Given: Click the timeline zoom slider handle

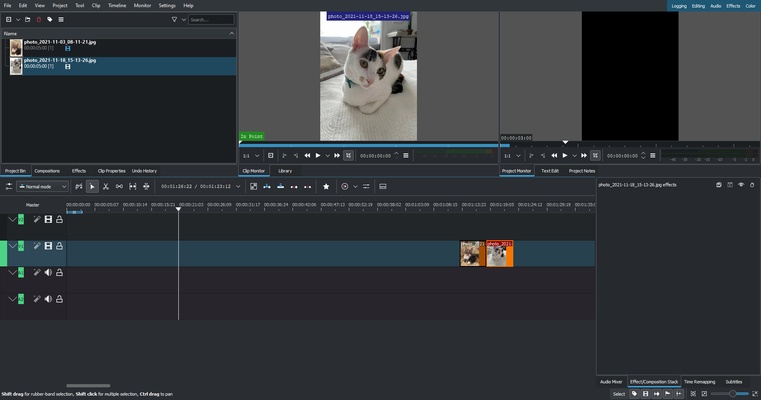Looking at the screenshot, I should click(x=732, y=394).
